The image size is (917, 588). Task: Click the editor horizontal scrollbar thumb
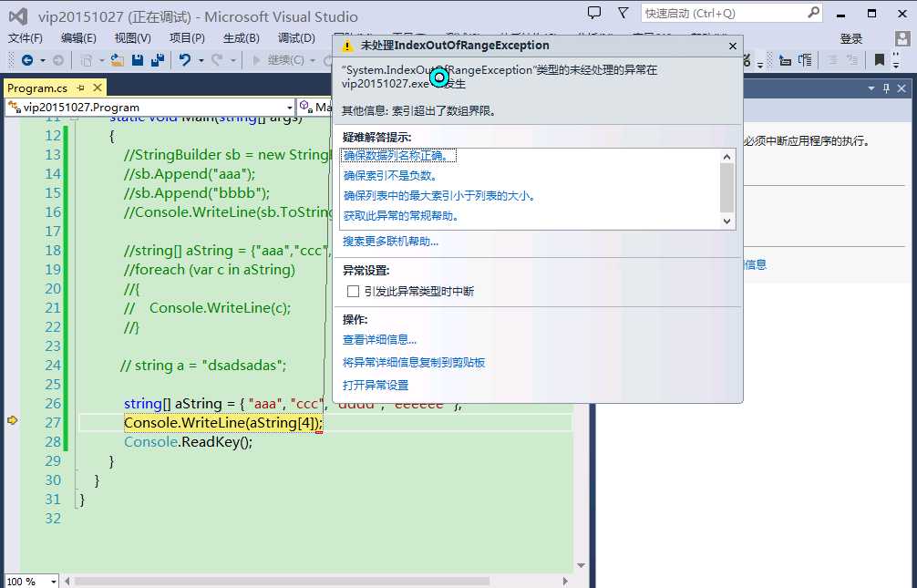pos(282,581)
